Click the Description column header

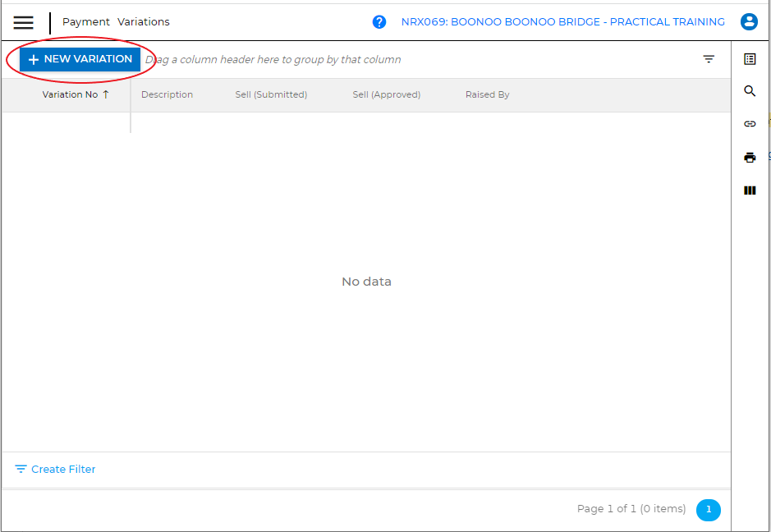(167, 94)
